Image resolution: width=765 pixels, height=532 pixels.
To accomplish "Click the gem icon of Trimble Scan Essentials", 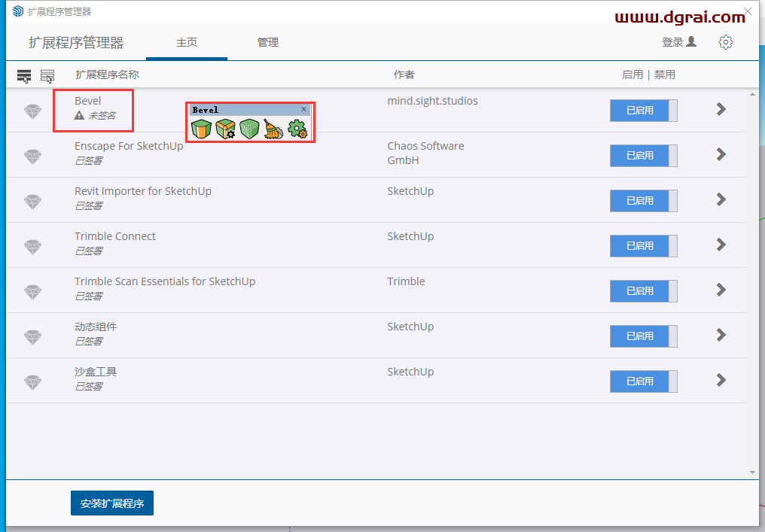I will (x=32, y=292).
